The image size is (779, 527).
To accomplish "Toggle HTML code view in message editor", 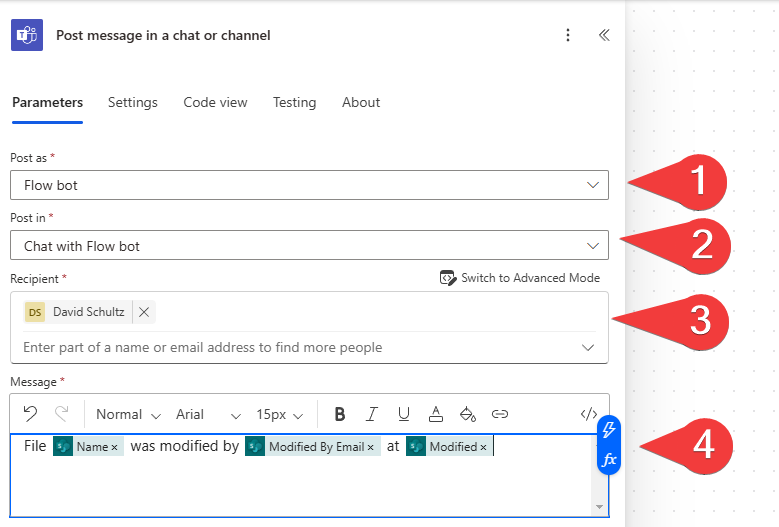I will (589, 414).
